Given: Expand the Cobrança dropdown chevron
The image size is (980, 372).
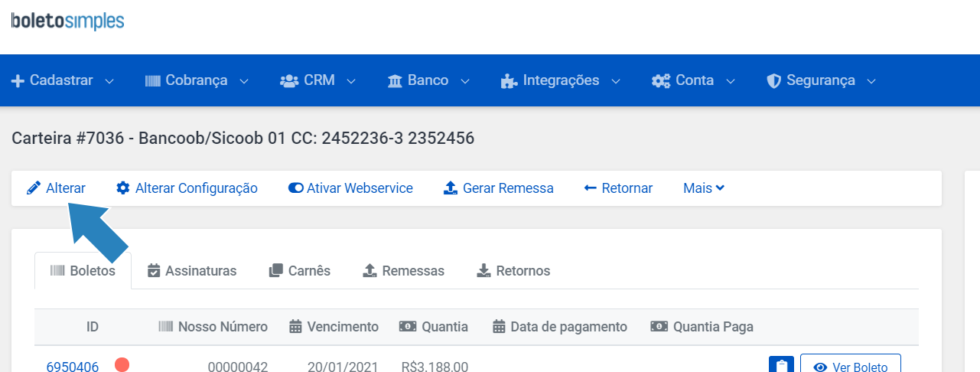Looking at the screenshot, I should [x=244, y=81].
